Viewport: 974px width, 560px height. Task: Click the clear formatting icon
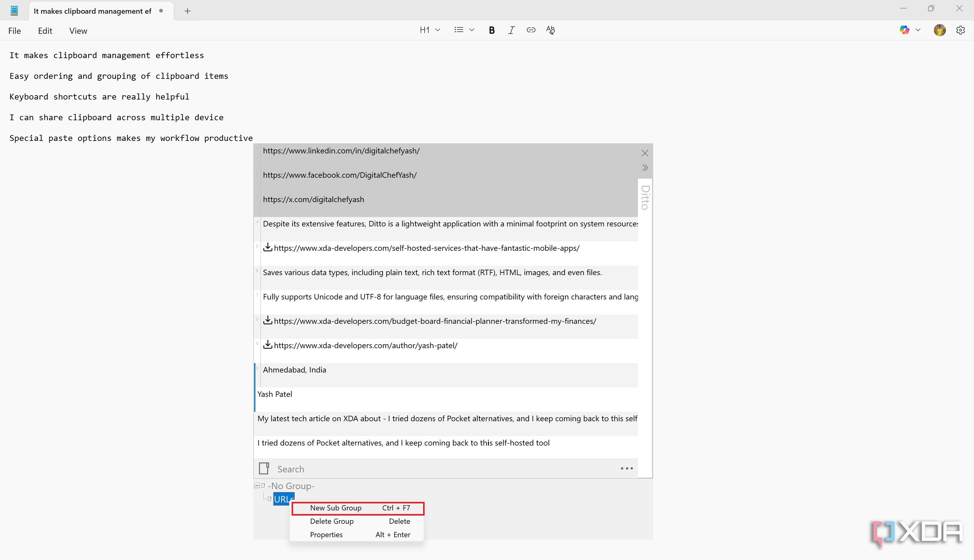[550, 30]
